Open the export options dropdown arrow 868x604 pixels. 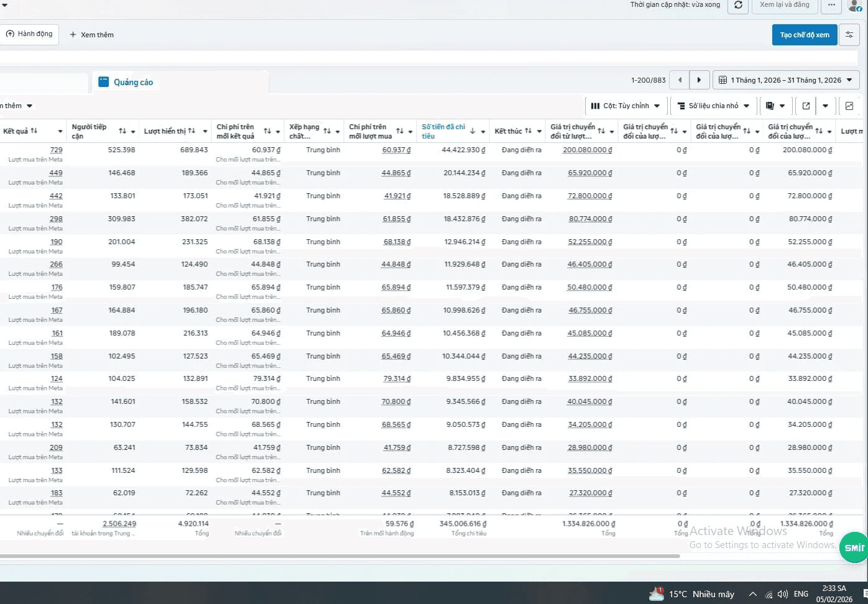point(826,106)
